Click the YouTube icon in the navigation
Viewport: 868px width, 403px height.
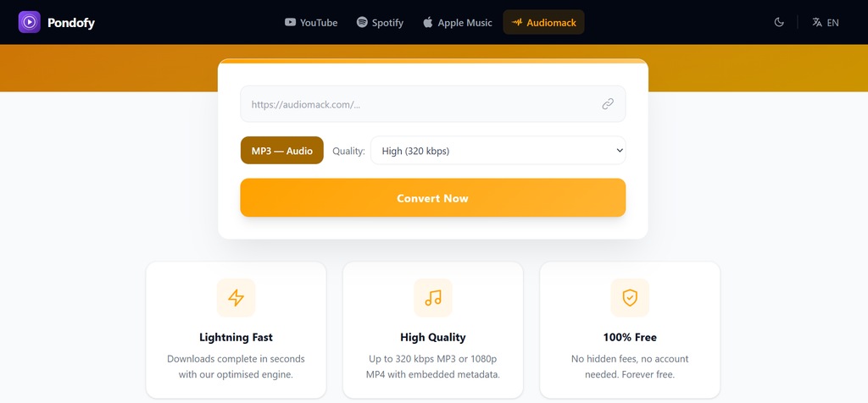click(x=290, y=22)
